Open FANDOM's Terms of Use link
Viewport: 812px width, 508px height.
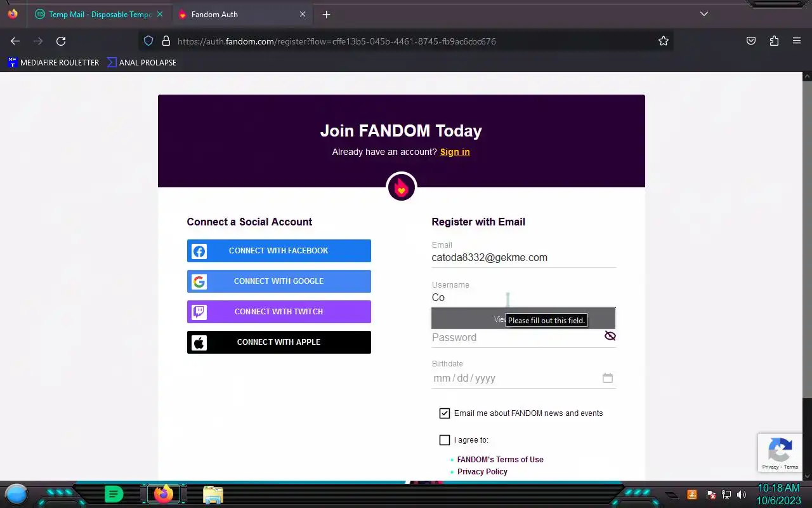[x=501, y=460]
